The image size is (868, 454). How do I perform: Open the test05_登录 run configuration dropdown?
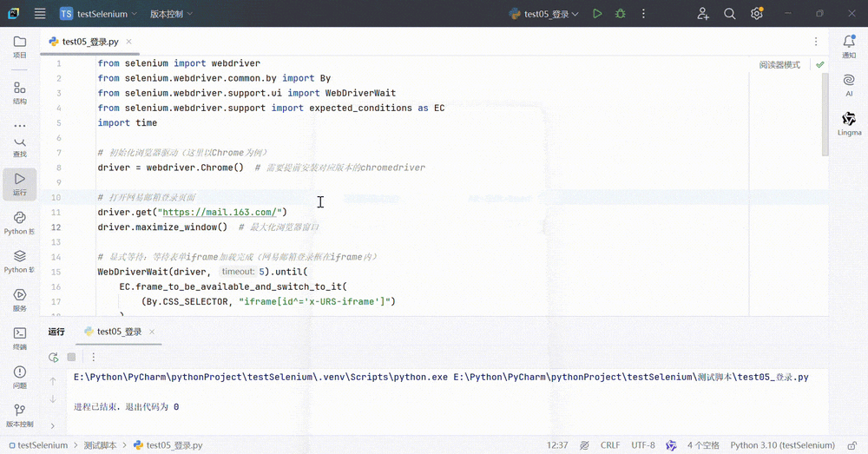544,14
